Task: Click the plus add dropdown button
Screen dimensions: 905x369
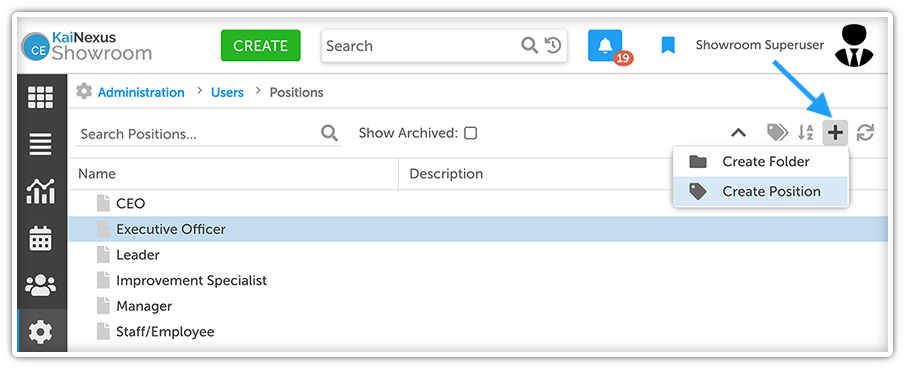Action: coord(835,133)
